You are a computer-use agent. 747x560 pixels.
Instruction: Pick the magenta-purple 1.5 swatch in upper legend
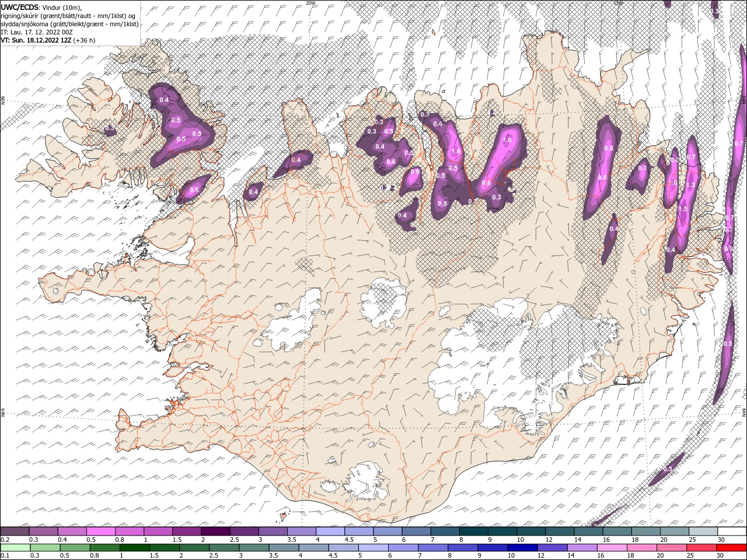[187, 531]
